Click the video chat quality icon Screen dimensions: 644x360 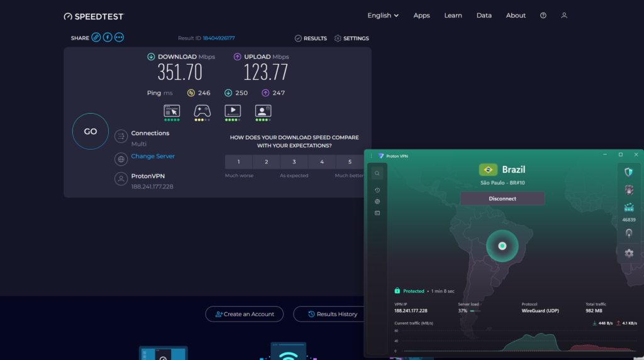pos(263,111)
